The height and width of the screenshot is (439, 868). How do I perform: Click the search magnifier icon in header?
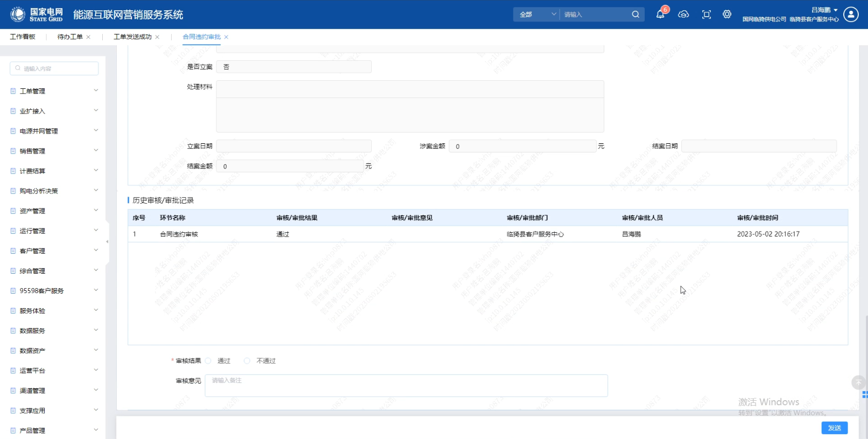point(636,15)
